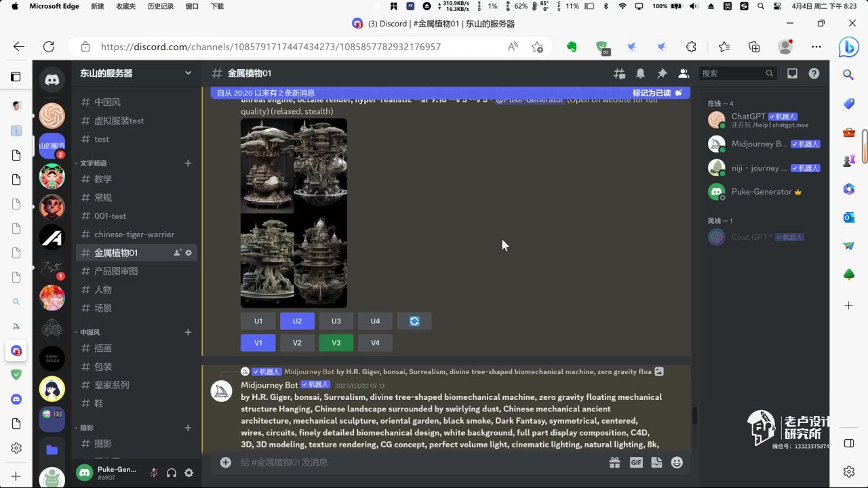Open Discord home direct messages icon
868x488 pixels.
[52, 79]
